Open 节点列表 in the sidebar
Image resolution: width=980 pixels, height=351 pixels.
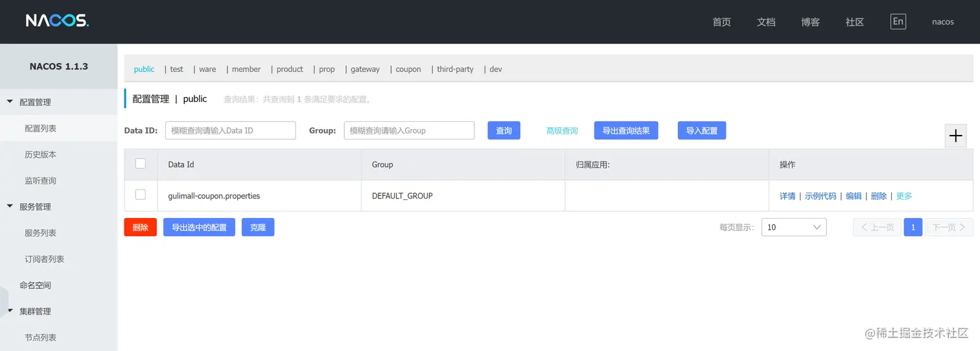pyautogui.click(x=58, y=337)
